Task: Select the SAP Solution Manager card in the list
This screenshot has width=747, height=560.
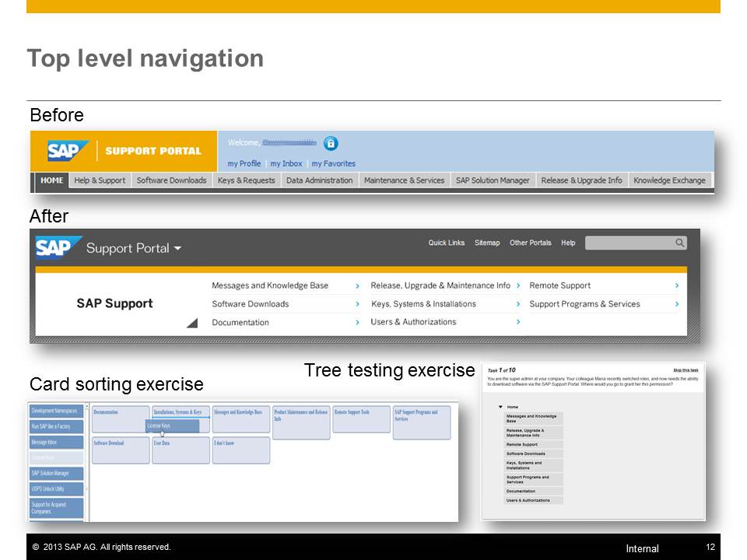Action: click(x=56, y=474)
